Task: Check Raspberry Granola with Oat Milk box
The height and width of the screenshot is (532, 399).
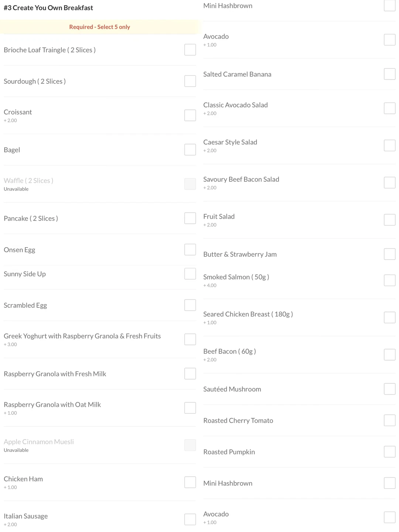Action: [x=190, y=408]
